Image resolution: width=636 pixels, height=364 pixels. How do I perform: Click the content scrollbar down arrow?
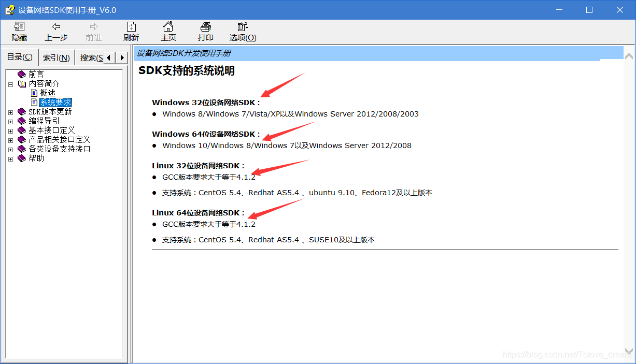[629, 351]
